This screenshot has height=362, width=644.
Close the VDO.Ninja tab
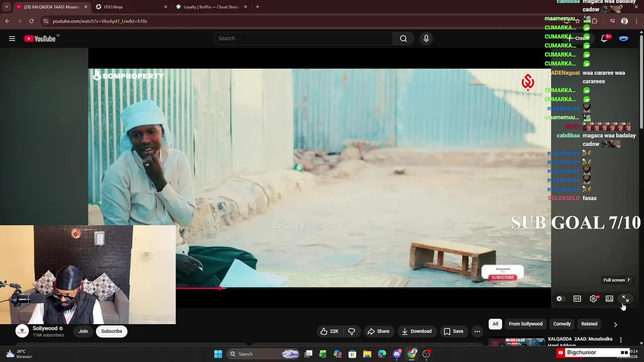[166, 7]
